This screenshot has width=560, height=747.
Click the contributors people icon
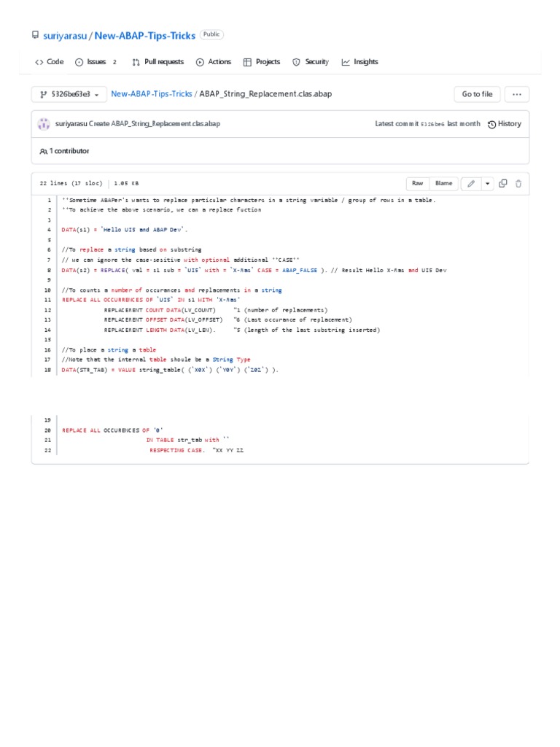point(43,151)
